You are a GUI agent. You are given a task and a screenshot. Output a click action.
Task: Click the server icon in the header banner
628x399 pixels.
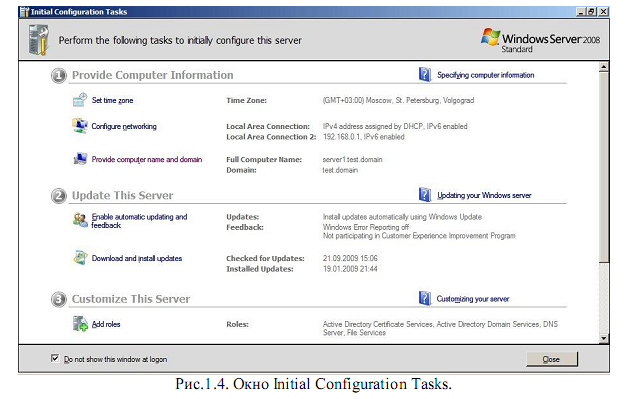[x=39, y=40]
